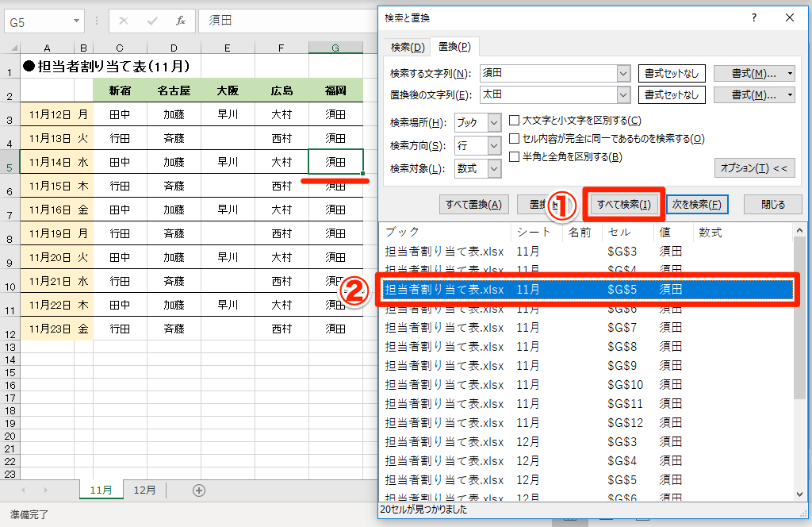Toggle 半角と全角を区別する checkbox
The image size is (812, 527).
(514, 156)
